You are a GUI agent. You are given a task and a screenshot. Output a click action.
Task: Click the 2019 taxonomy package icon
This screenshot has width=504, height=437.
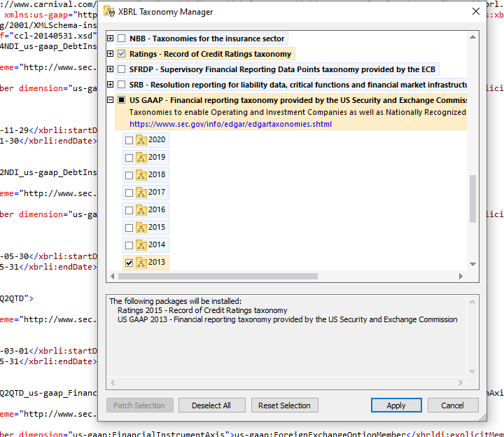coord(141,158)
